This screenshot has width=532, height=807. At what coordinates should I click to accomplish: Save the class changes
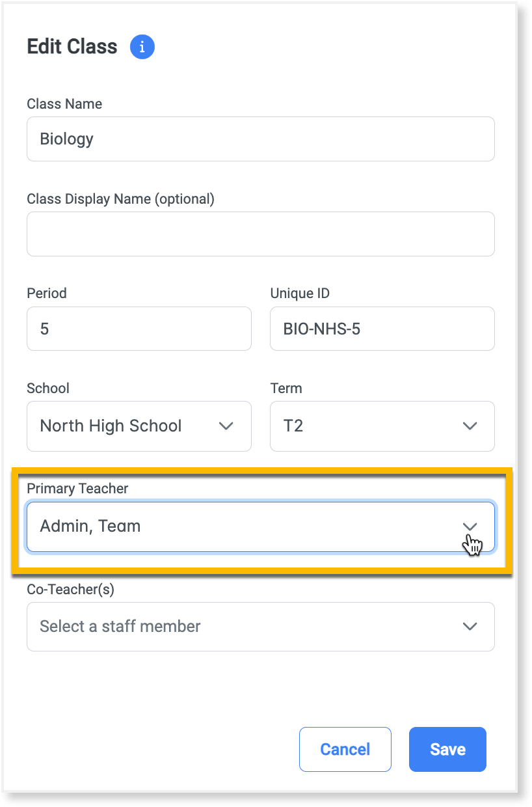[447, 749]
